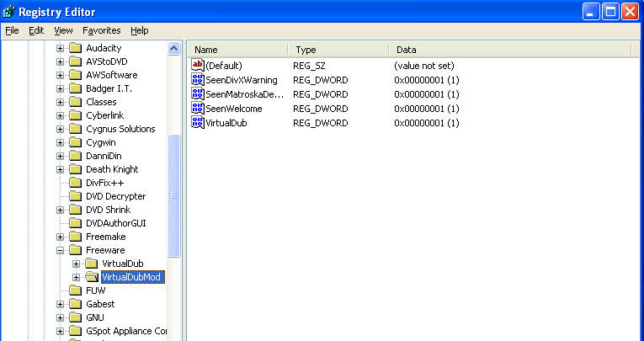Select the DanniDin tree item
The image size is (644, 341).
(104, 156)
